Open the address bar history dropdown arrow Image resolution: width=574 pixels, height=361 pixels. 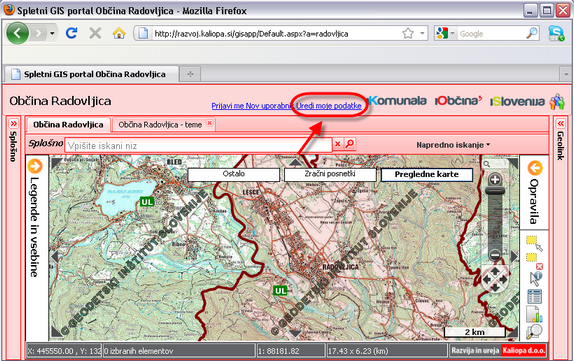[422, 33]
